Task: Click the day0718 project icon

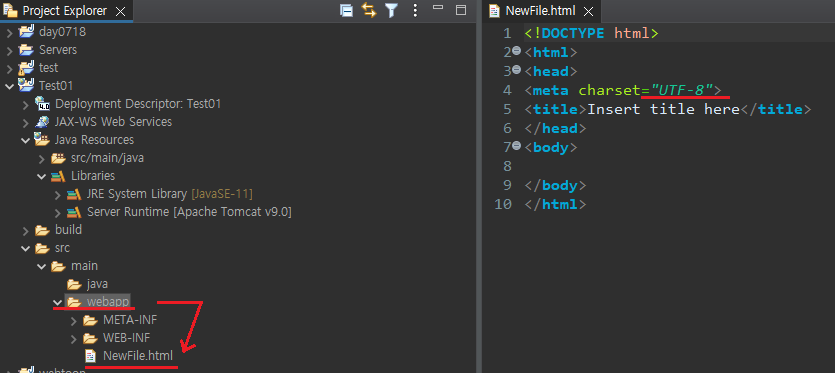Action: [26, 31]
